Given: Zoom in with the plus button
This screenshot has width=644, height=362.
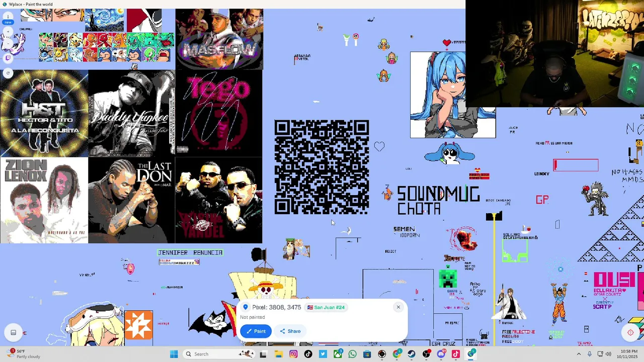Looking at the screenshot, I should (x=8, y=31).
